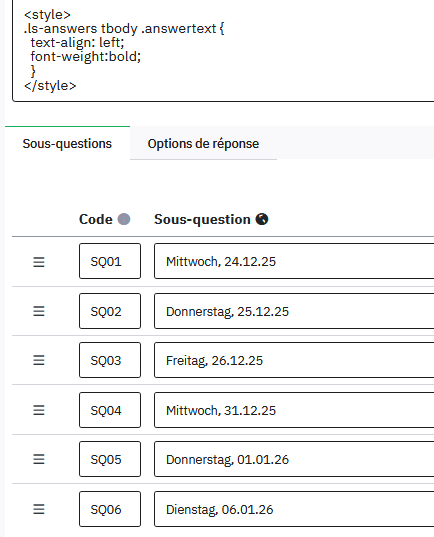The height and width of the screenshot is (537, 434).
Task: Click the drag handle for row SQ01
Action: point(39,262)
